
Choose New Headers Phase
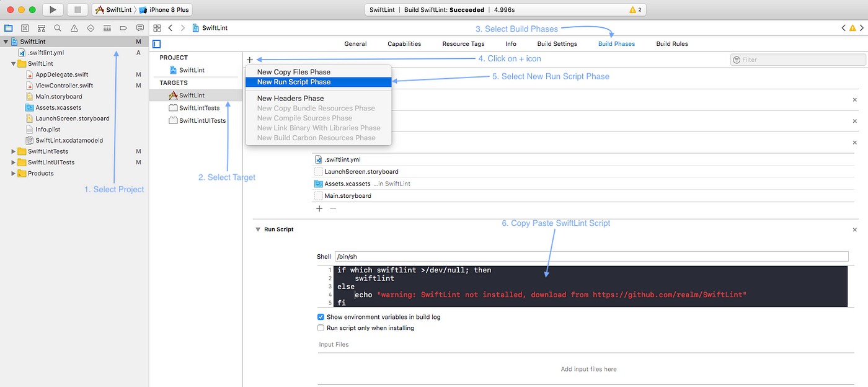(x=319, y=98)
